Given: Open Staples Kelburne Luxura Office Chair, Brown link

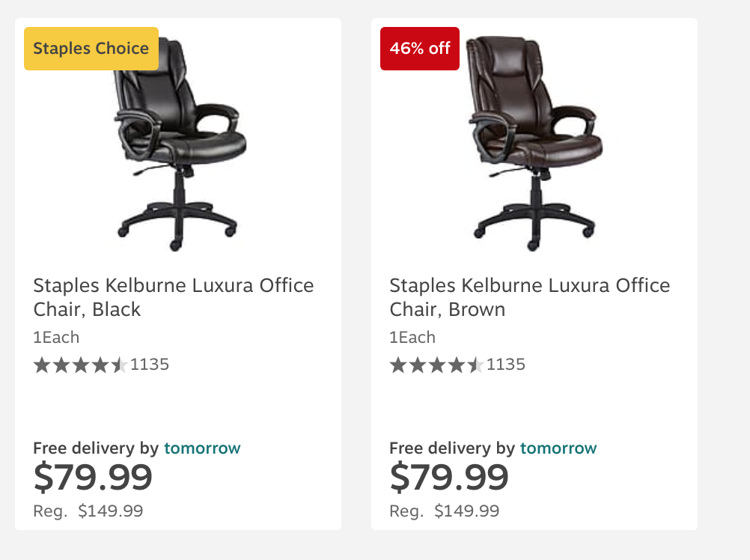Looking at the screenshot, I should [529, 297].
